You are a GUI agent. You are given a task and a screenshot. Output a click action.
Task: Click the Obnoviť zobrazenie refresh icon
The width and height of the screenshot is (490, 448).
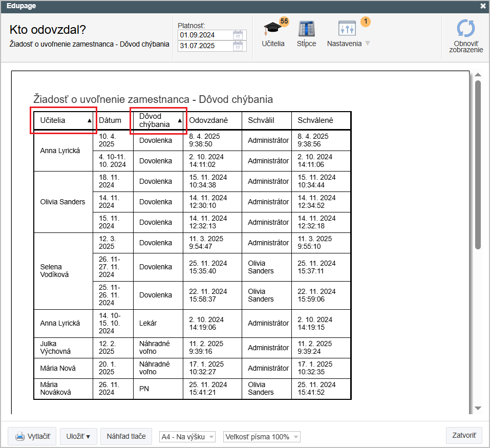point(465,29)
